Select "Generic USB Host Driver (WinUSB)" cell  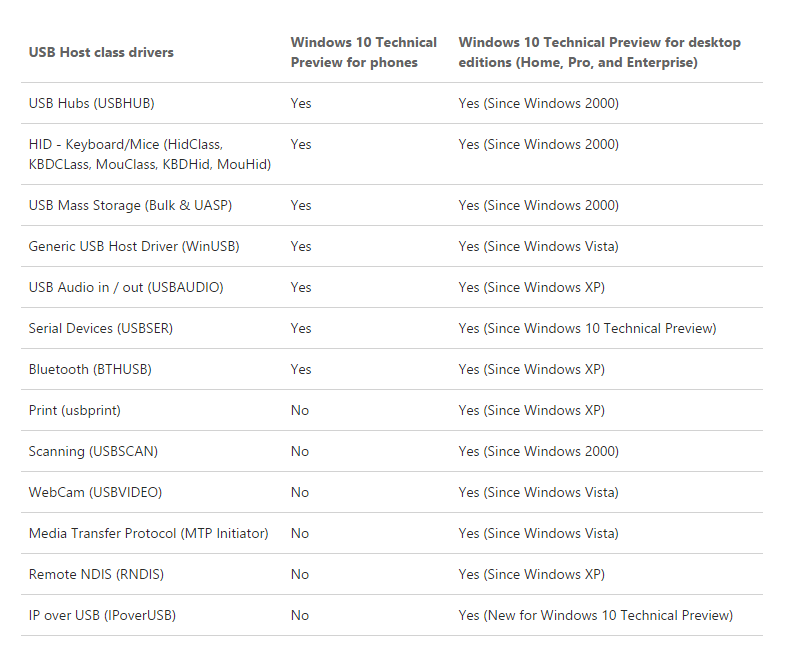(x=134, y=246)
